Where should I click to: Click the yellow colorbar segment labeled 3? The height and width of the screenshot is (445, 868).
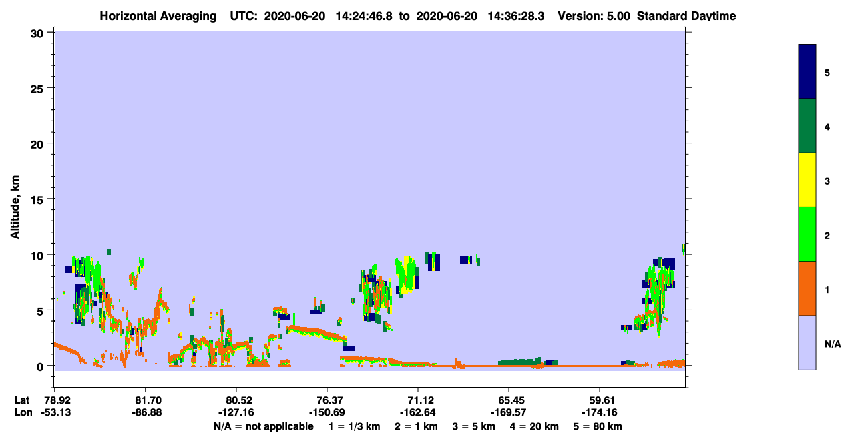click(807, 180)
